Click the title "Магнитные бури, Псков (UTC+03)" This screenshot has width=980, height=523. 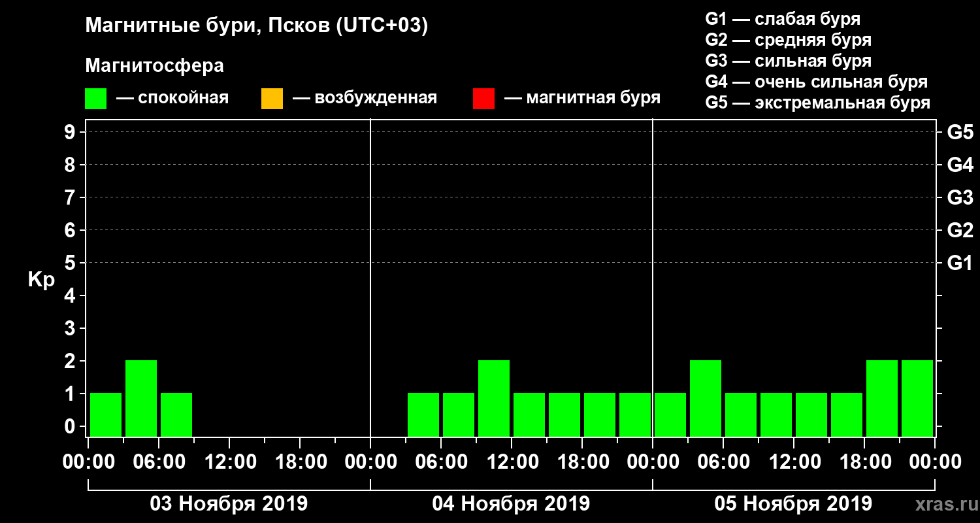(x=257, y=27)
